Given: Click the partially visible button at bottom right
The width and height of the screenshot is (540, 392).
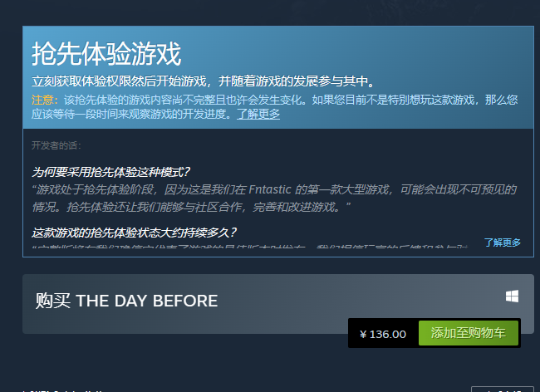Looking at the screenshot, I should point(502,390).
